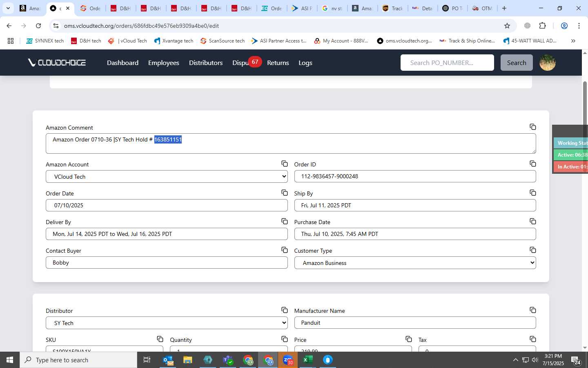Open the ScanSource tech bookmark
The height and width of the screenshot is (368, 588).
tap(223, 41)
